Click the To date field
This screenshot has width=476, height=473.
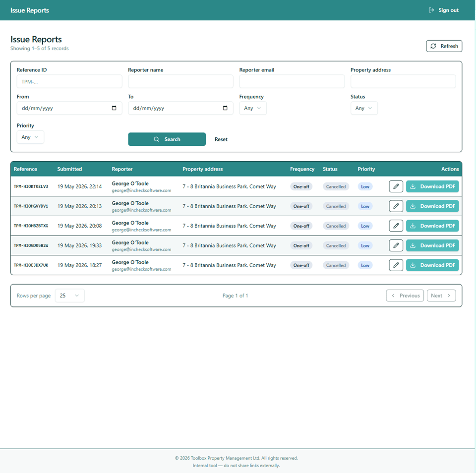pos(180,108)
